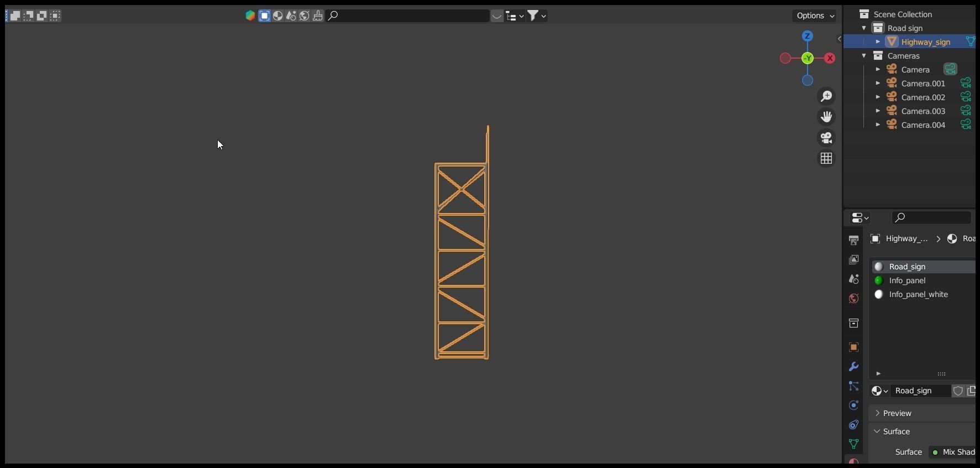Select Camera.003 in outliner
This screenshot has width=980, height=468.
point(923,111)
